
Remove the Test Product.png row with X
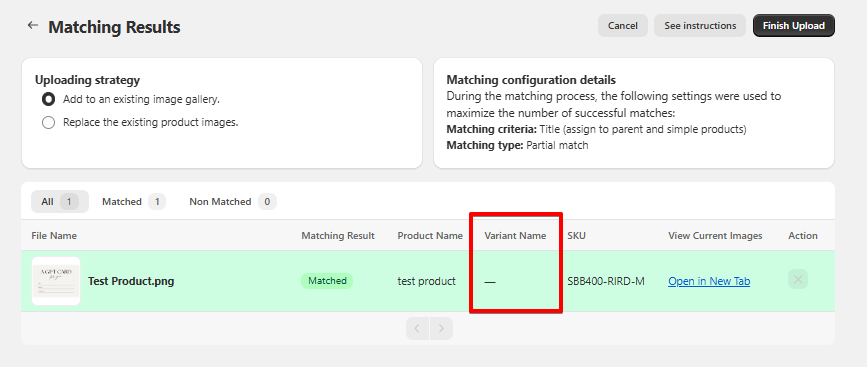tap(797, 280)
